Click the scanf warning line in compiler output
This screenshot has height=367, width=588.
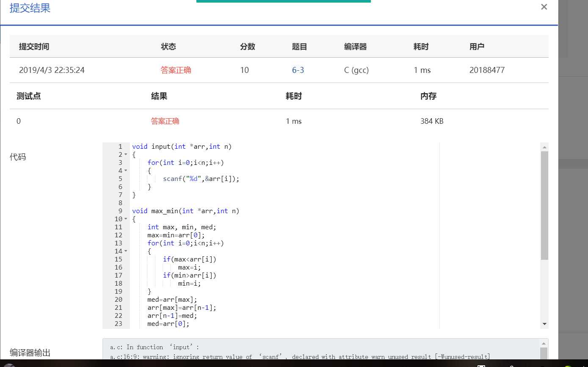300,357
